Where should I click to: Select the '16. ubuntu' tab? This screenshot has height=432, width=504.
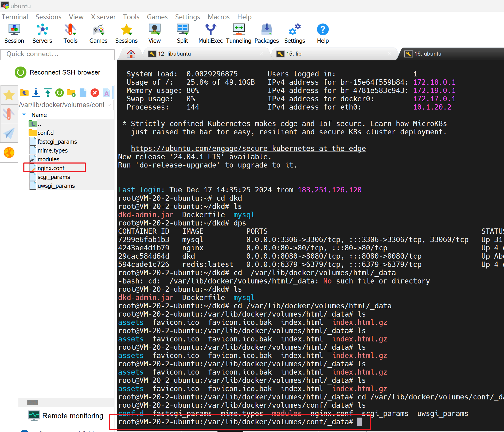pyautogui.click(x=451, y=54)
